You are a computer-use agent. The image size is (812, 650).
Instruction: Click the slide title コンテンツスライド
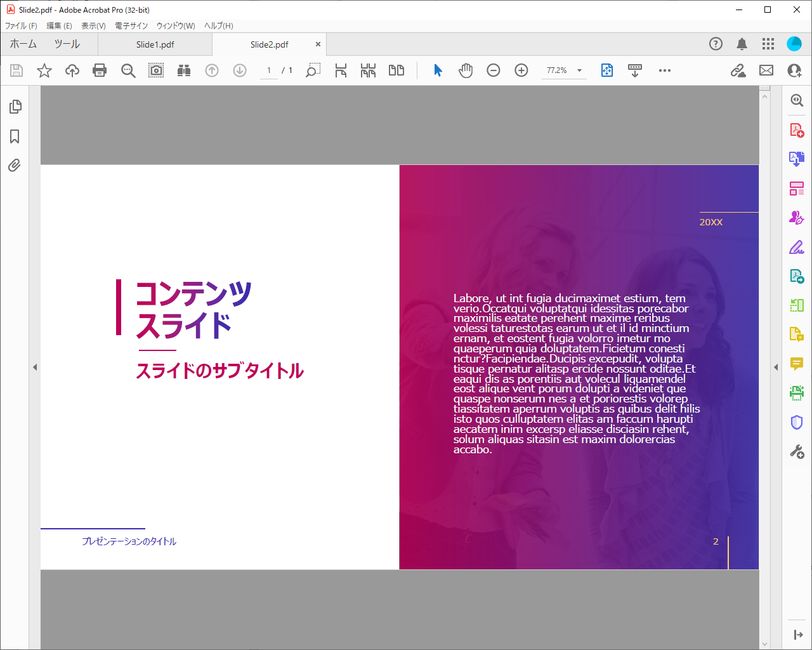tap(193, 310)
